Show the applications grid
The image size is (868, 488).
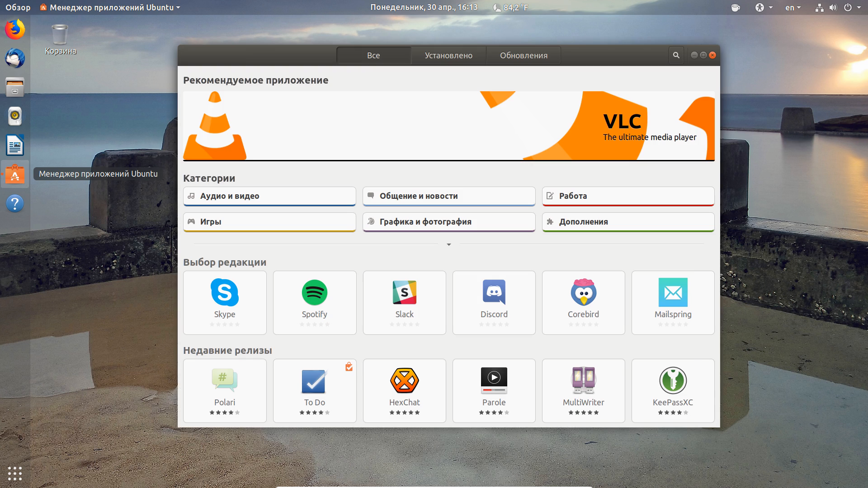tap(15, 473)
